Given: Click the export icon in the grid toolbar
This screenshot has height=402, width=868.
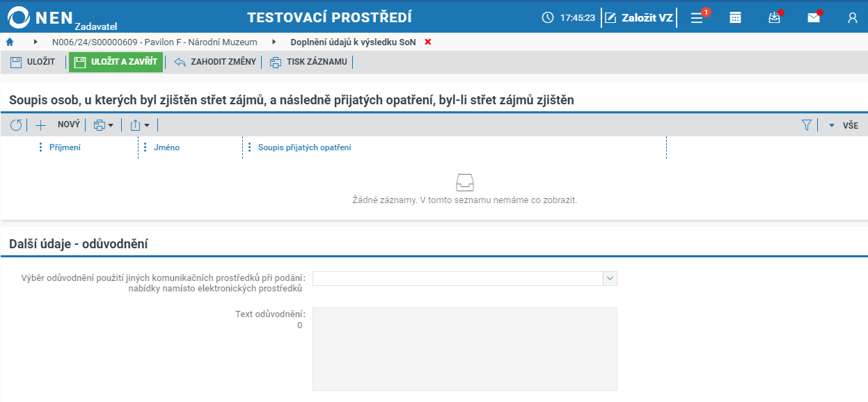Looking at the screenshot, I should pyautogui.click(x=134, y=125).
